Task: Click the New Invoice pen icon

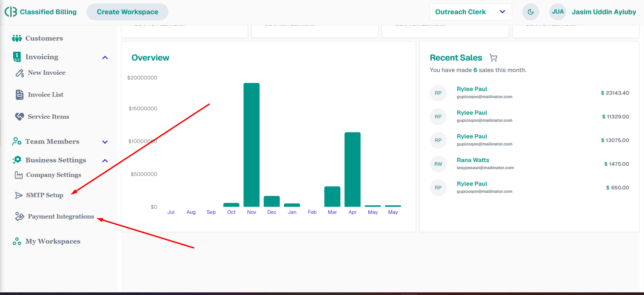Action: (20, 73)
